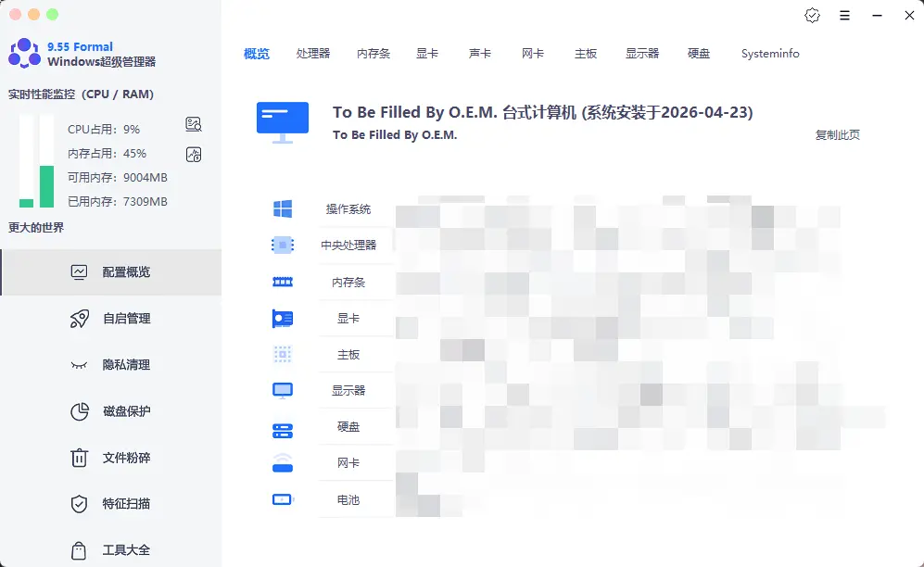The height and width of the screenshot is (567, 924).
Task: Click the 隐私清理 closed-eye icon
Action: (x=79, y=365)
